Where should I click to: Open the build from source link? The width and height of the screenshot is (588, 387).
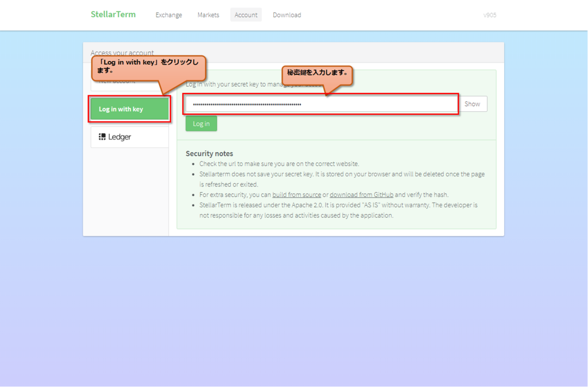coord(297,195)
